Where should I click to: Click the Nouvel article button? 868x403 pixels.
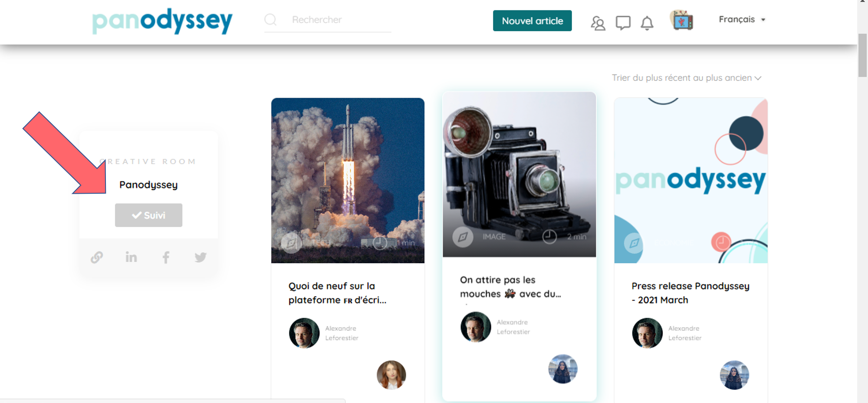pyautogui.click(x=532, y=21)
